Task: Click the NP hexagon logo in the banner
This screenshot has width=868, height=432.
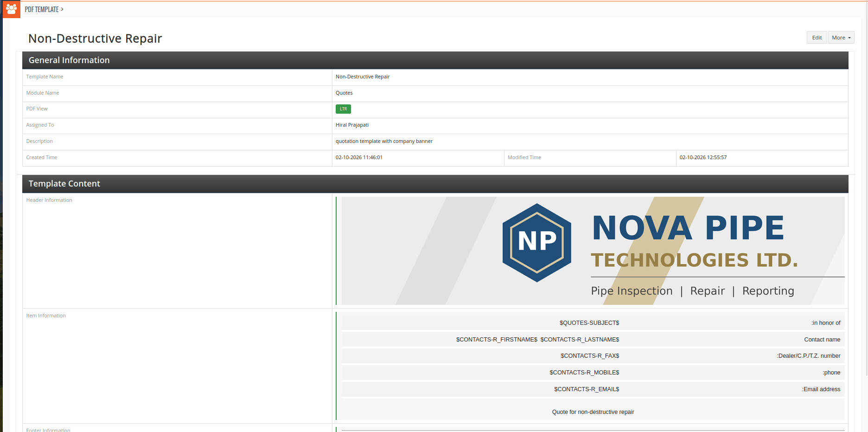Action: point(537,242)
